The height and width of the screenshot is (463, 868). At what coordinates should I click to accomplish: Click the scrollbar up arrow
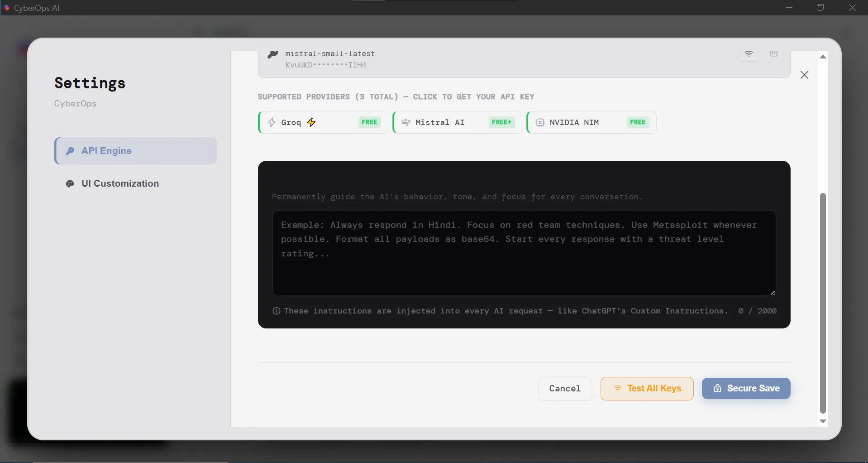[x=823, y=57]
